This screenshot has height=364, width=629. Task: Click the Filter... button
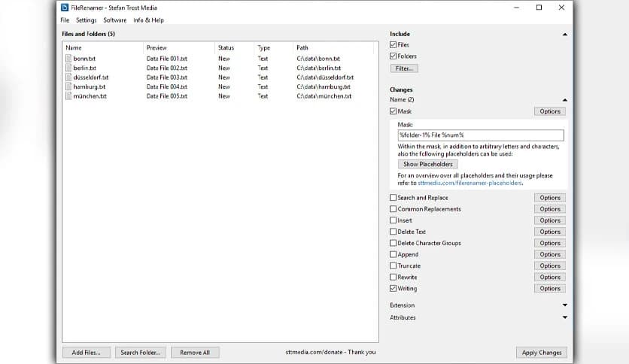point(404,68)
